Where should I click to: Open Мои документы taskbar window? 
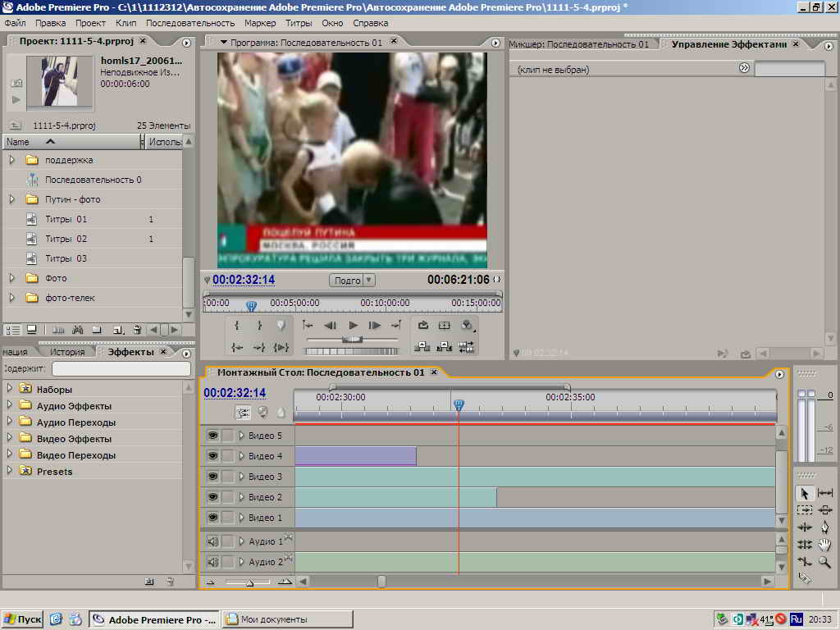[x=288, y=619]
